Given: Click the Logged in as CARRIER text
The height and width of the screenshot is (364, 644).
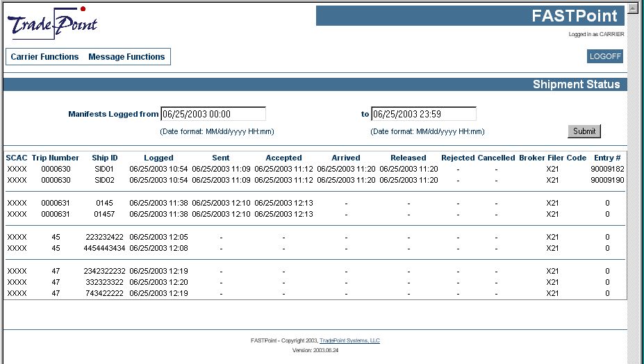Looking at the screenshot, I should click(596, 34).
